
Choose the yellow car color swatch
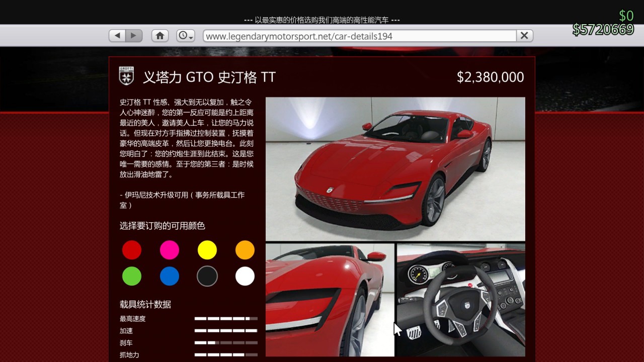tap(207, 250)
